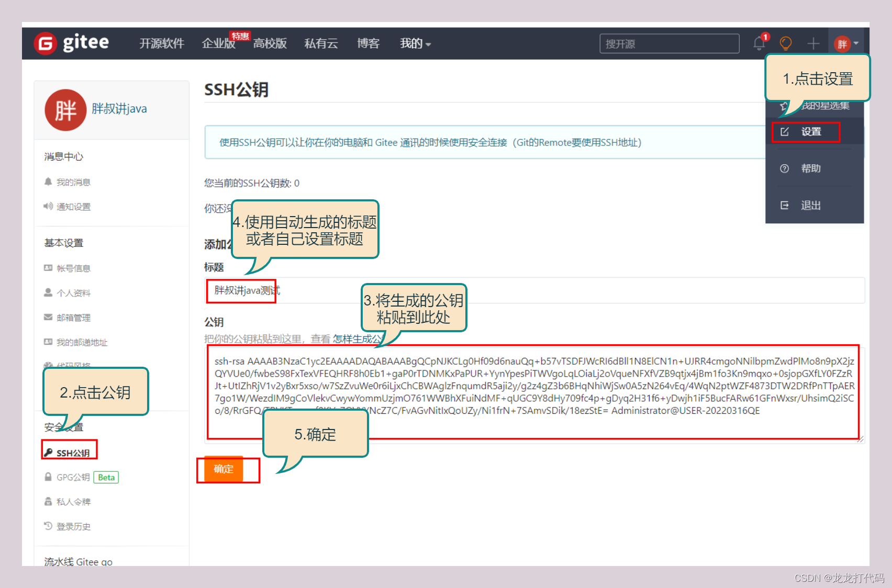Click the 标题 input field
Screen dimensions: 892x588
[534, 290]
